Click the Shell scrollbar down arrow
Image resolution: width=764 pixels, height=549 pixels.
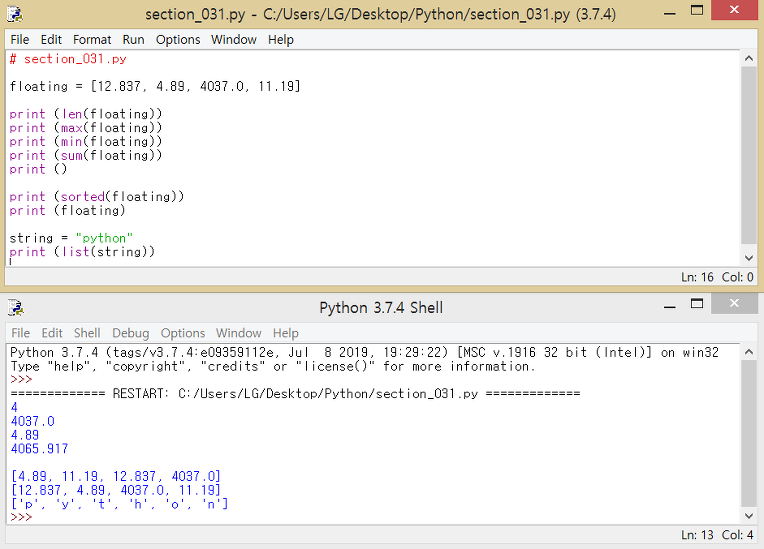[749, 516]
